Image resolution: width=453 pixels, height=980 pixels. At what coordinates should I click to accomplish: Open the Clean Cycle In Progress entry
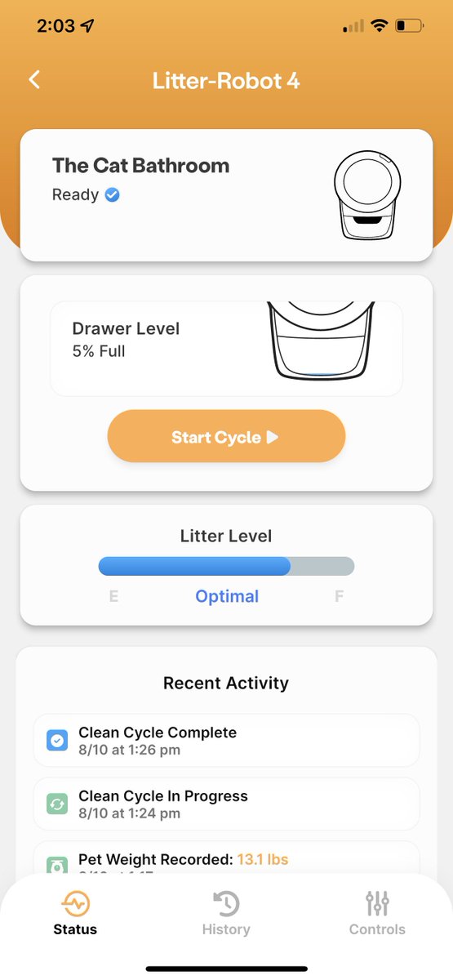pos(226,804)
